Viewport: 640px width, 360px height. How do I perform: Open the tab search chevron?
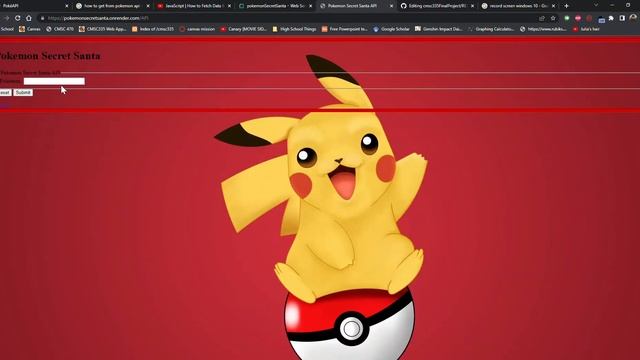tap(596, 5)
